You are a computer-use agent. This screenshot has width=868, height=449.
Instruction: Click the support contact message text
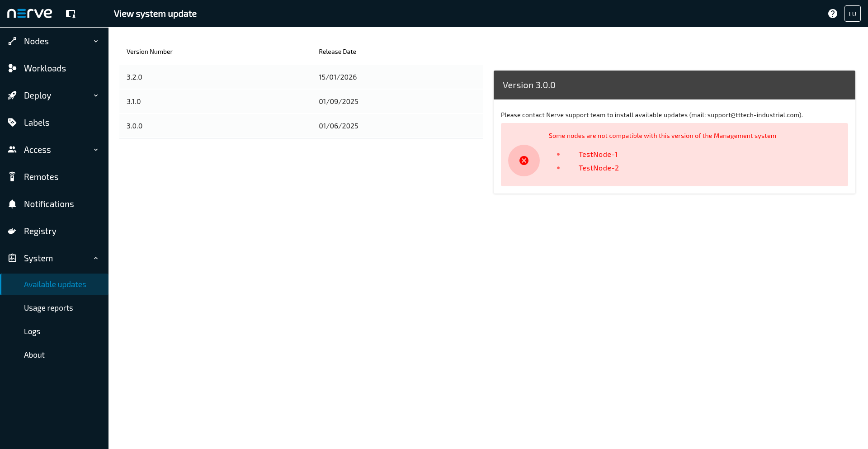(652, 115)
